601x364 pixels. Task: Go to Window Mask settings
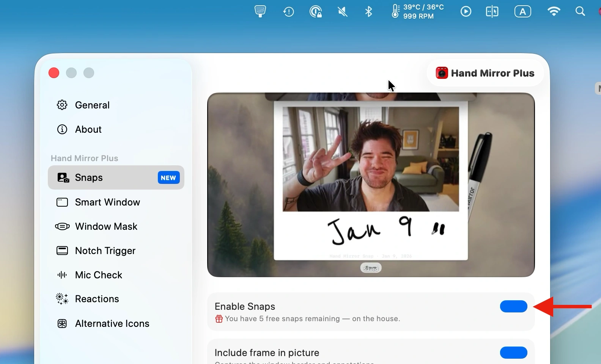tap(106, 226)
